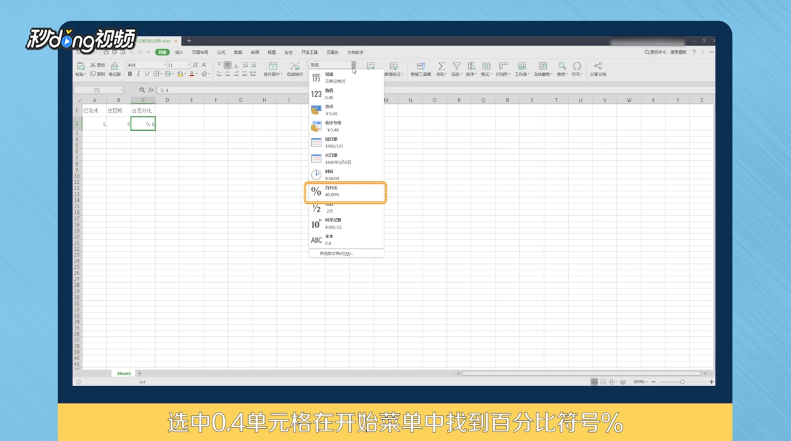The height and width of the screenshot is (441, 791).
Task: Increase font size with larger A icon
Action: [195, 65]
